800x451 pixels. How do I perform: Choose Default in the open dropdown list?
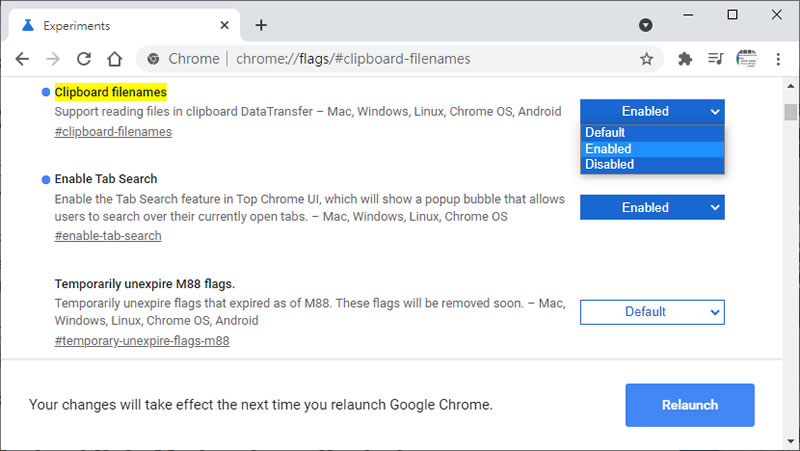click(605, 132)
